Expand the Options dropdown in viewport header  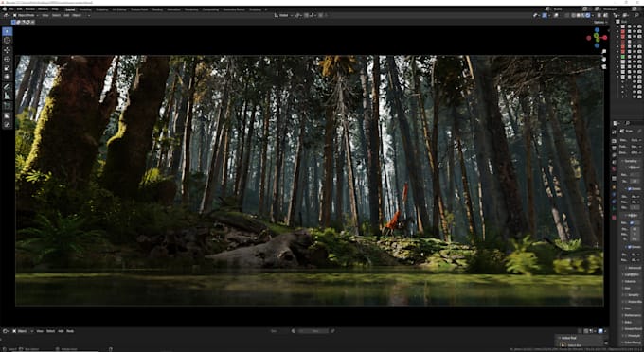click(x=599, y=22)
